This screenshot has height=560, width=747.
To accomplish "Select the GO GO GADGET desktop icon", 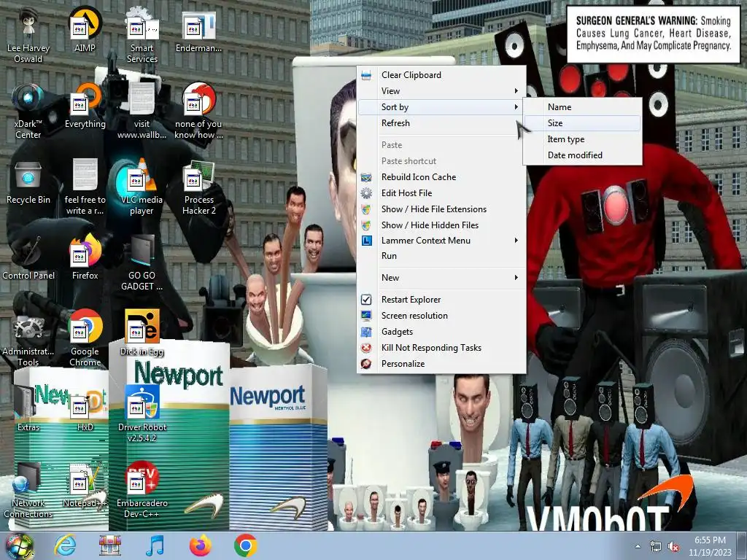I will [x=142, y=263].
